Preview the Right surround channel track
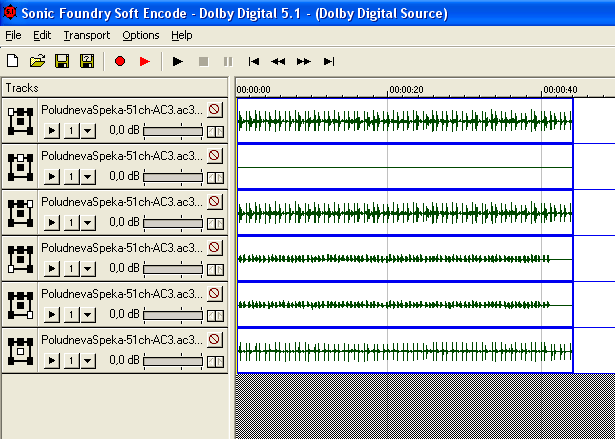Screen dimensions: 615x439 tap(52, 314)
